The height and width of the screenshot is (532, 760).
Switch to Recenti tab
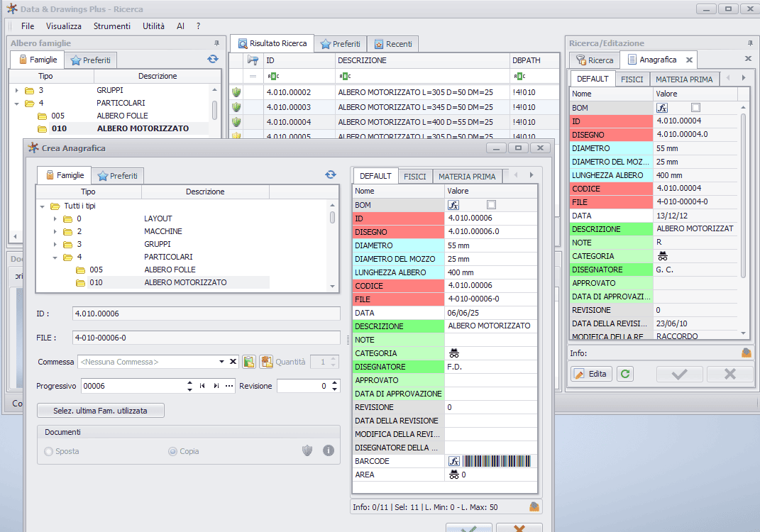tap(392, 43)
